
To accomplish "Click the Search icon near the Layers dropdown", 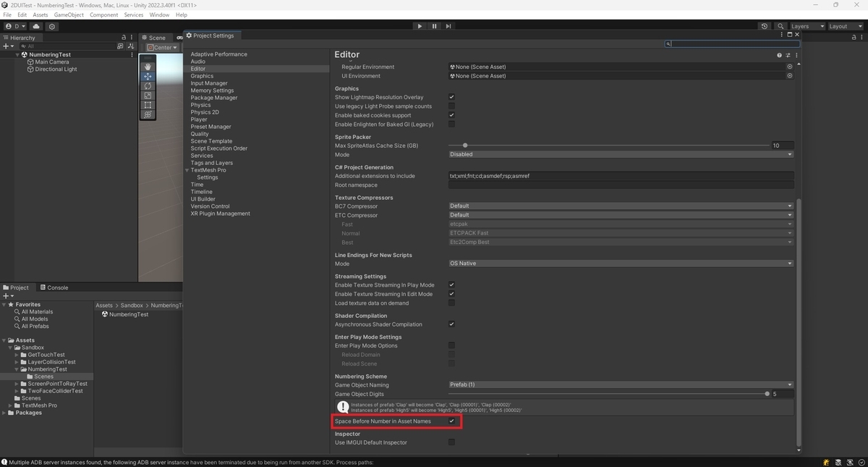I will click(780, 26).
